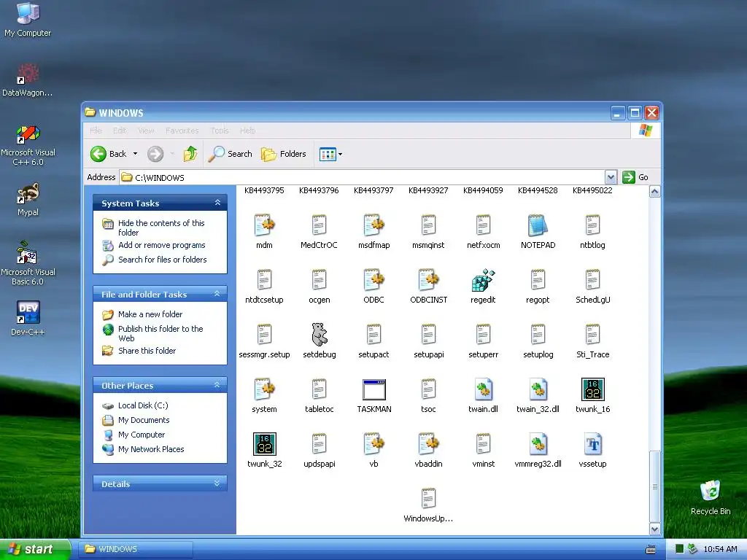Click Share this folder link
The width and height of the screenshot is (747, 560).
[x=147, y=351]
